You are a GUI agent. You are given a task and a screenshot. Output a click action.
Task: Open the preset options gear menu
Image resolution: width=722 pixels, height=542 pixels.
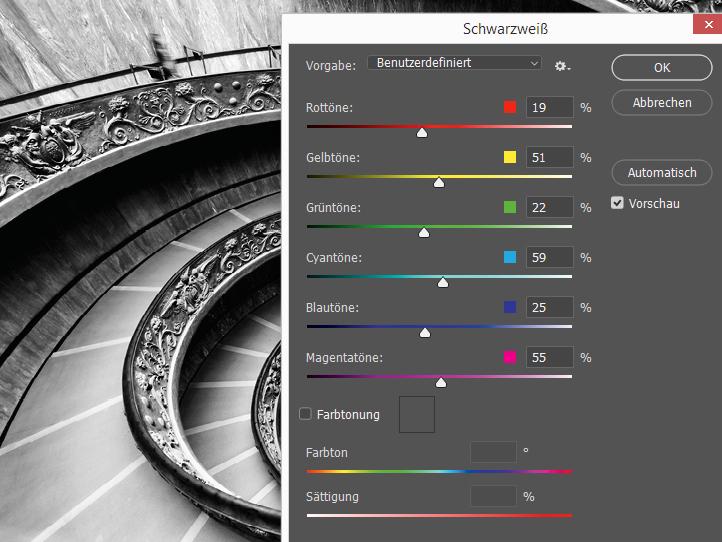(562, 66)
